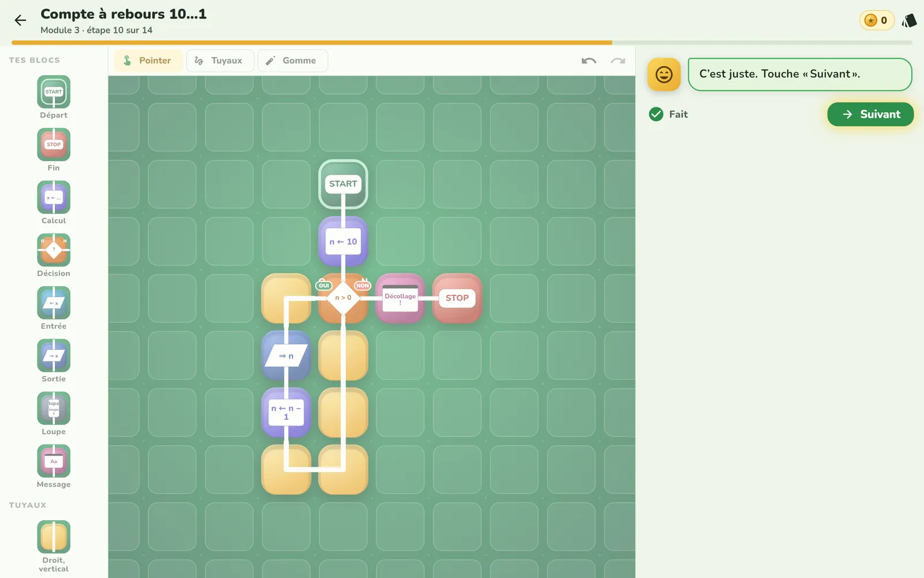924x578 pixels.
Task: Select the Départ start block in palette
Action: coord(54,92)
